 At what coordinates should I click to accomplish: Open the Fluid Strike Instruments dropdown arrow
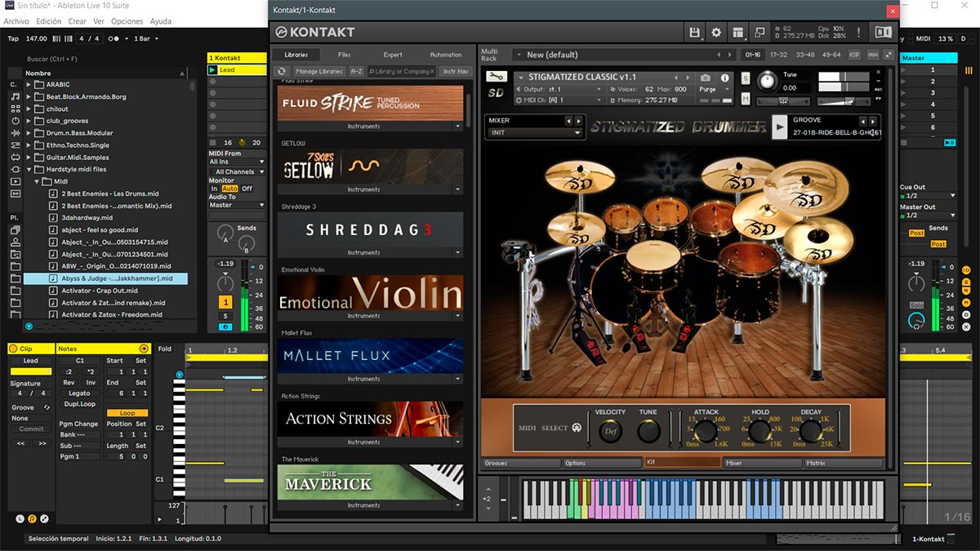coord(457,127)
